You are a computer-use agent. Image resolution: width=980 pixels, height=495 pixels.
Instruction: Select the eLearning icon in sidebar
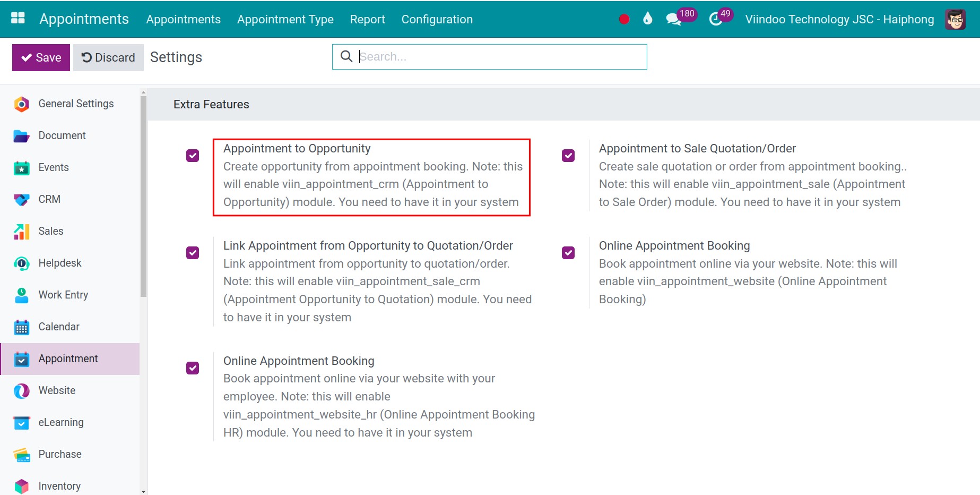pyautogui.click(x=21, y=423)
